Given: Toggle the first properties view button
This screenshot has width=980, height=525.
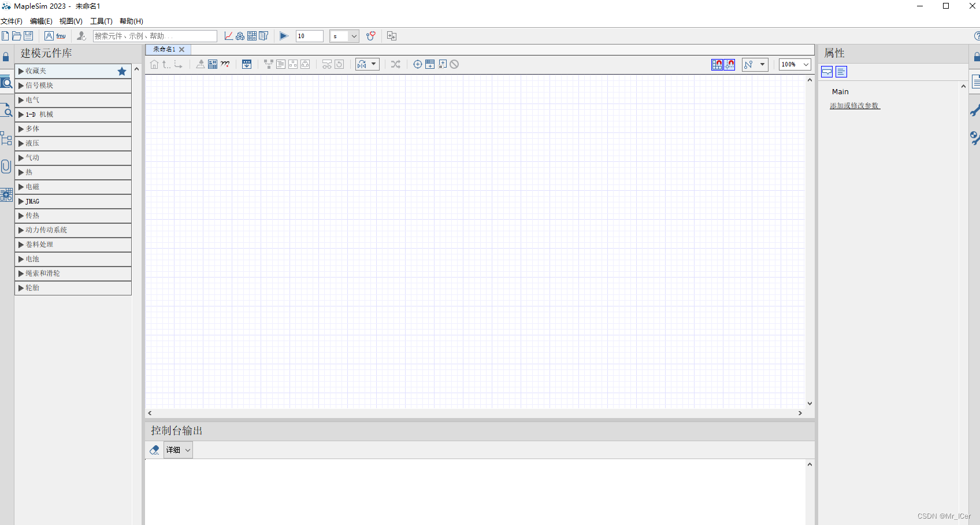Looking at the screenshot, I should click(827, 72).
